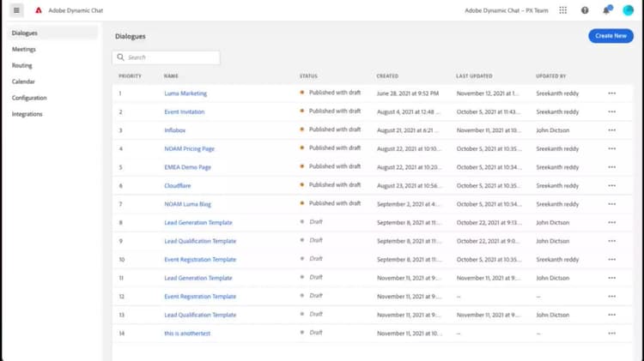644x361 pixels.
Task: Open more options for Inflobox row
Action: point(611,130)
